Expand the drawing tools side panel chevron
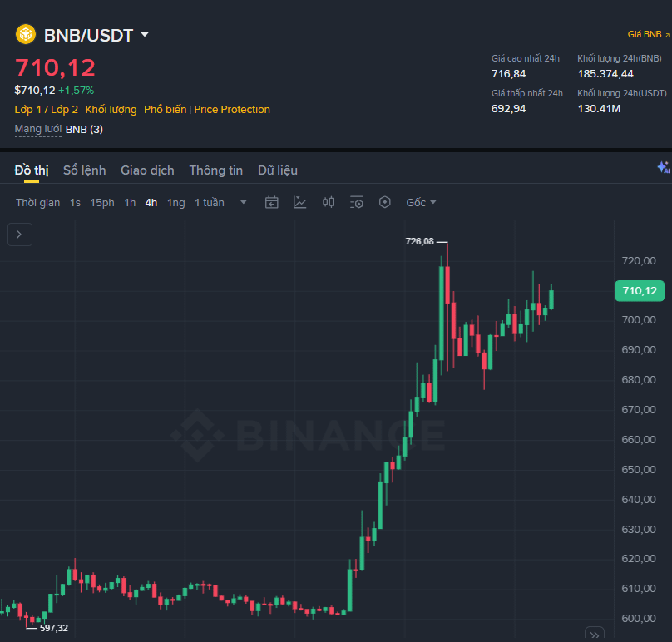 (x=20, y=235)
